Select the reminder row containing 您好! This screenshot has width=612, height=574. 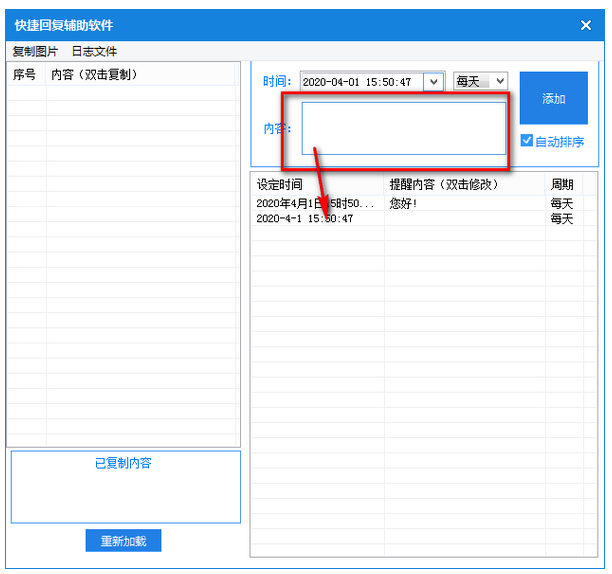424,203
